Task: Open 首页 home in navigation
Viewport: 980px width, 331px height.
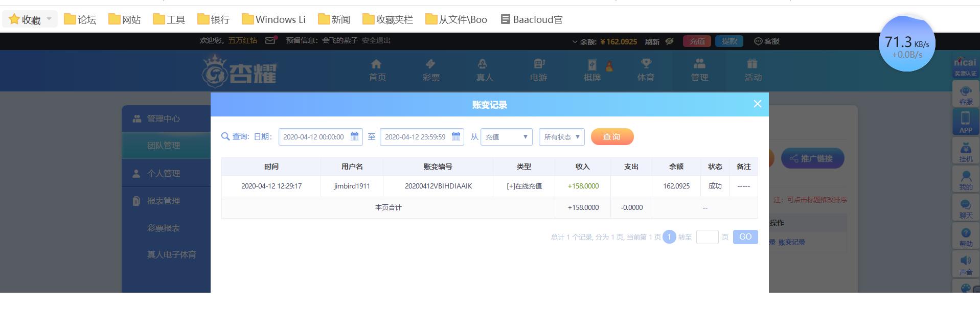Action: pos(377,70)
